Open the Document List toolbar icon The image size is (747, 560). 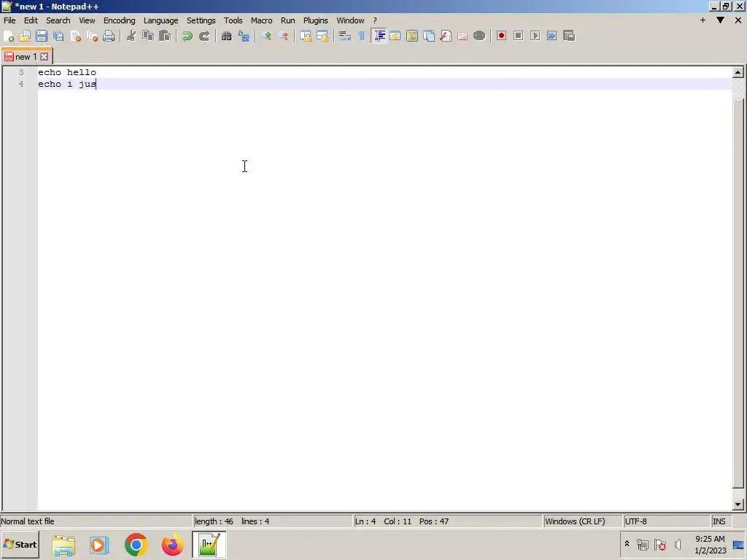pos(429,36)
